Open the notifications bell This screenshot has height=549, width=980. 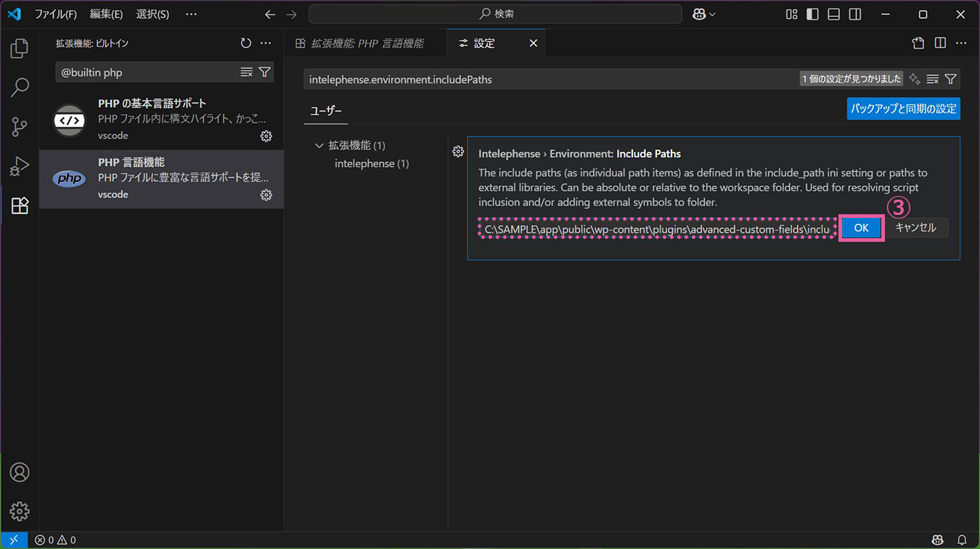[x=962, y=540]
